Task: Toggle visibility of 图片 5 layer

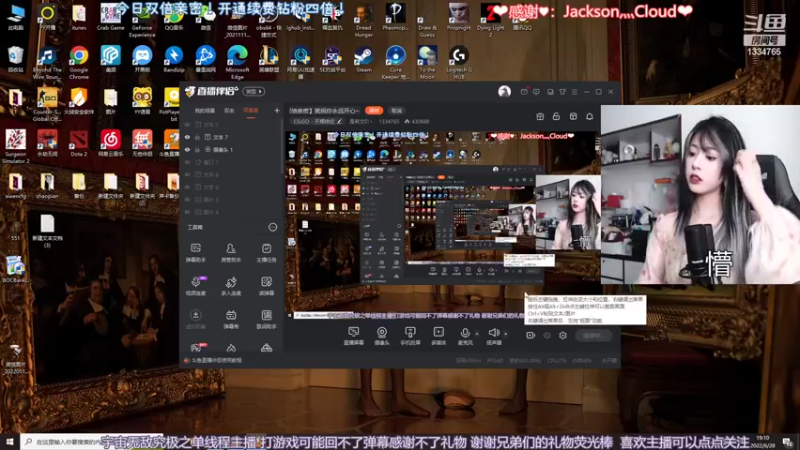Action: pos(187,199)
